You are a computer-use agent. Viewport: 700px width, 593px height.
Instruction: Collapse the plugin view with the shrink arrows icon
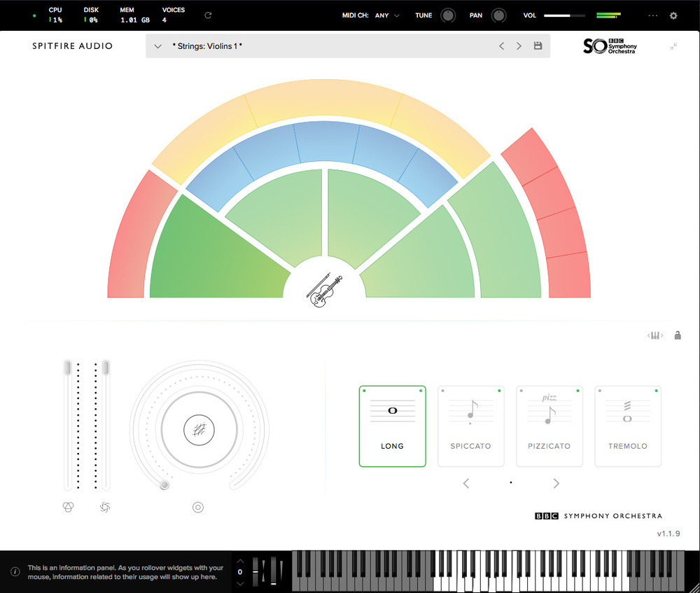(x=673, y=46)
